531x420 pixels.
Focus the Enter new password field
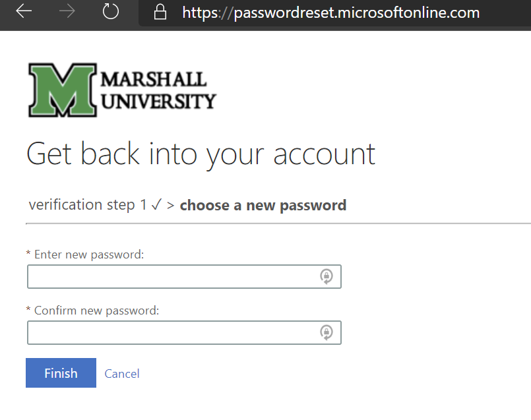tap(184, 276)
